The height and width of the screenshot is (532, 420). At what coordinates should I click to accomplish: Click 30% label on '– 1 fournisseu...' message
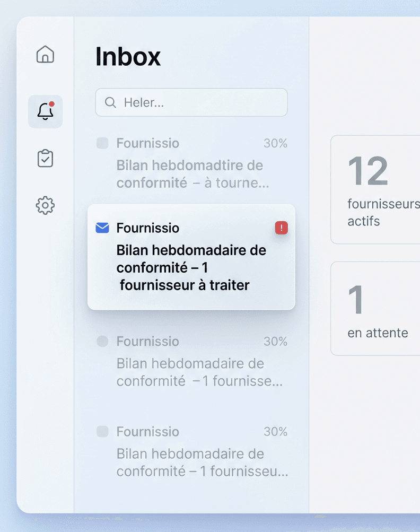(275, 432)
